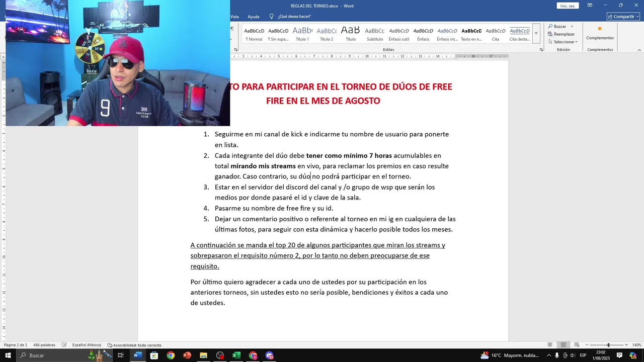Click the lightbulb Tell Me icon
The width and height of the screenshot is (644, 362).
pyautogui.click(x=272, y=17)
